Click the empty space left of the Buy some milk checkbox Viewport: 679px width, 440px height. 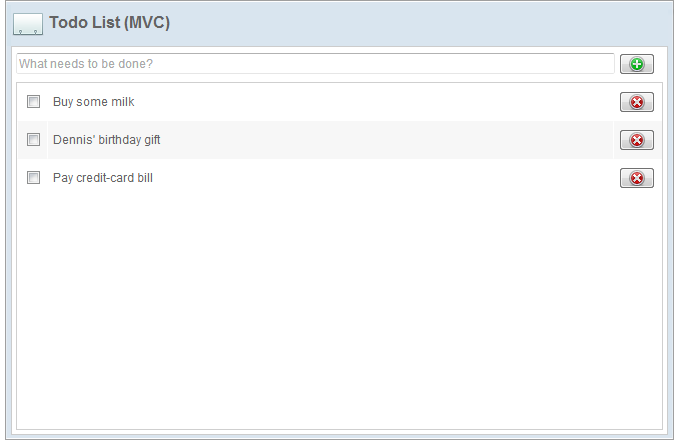tap(21, 102)
